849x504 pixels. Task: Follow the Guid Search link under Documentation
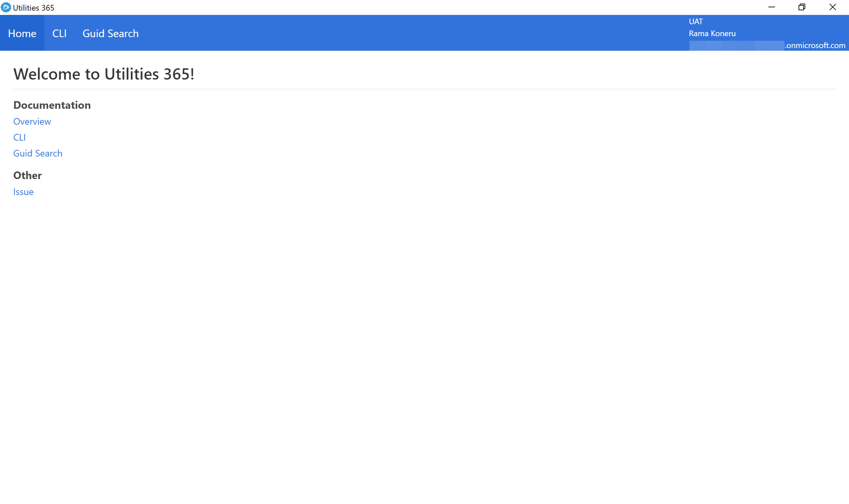tap(38, 153)
